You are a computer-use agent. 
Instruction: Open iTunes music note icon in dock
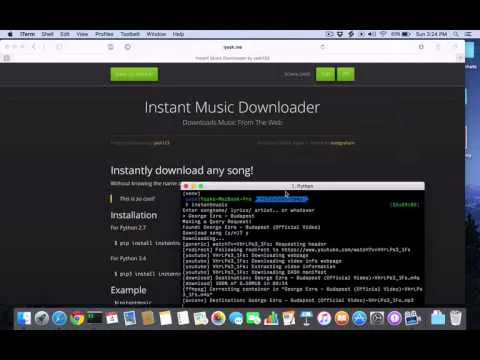click(x=324, y=318)
